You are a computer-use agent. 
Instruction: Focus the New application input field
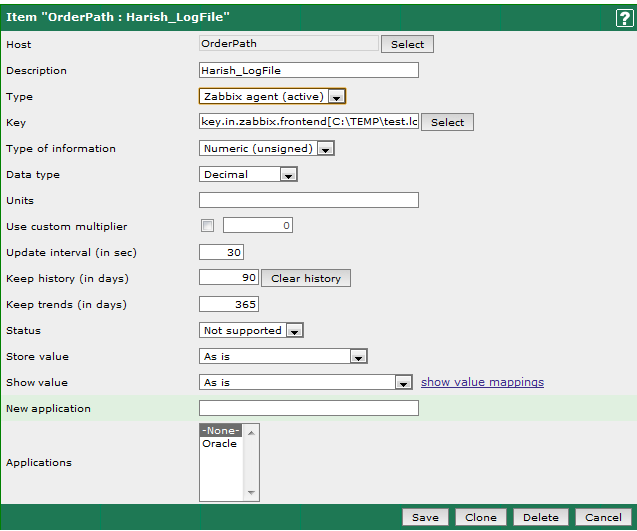tap(309, 409)
